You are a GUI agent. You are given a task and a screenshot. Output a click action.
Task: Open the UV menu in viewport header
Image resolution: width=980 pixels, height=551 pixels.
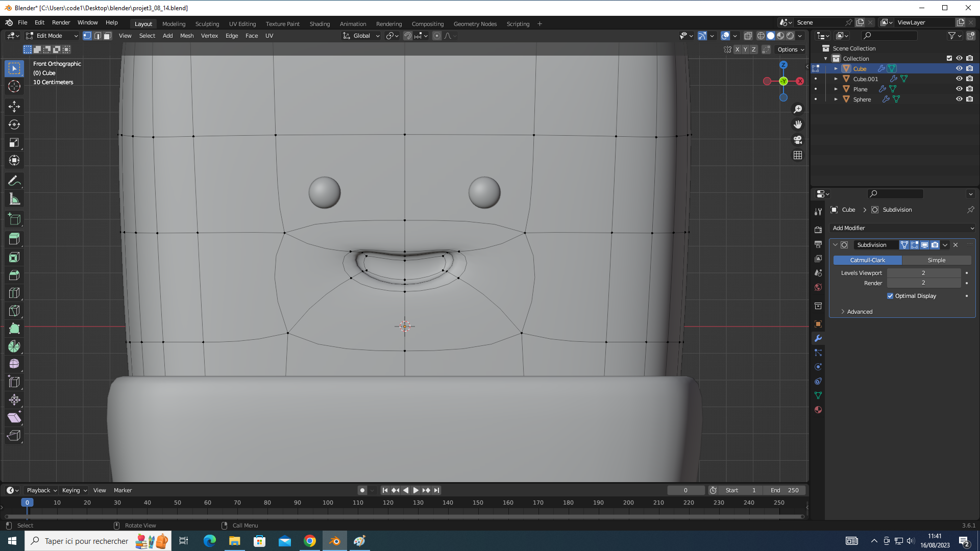click(x=269, y=36)
